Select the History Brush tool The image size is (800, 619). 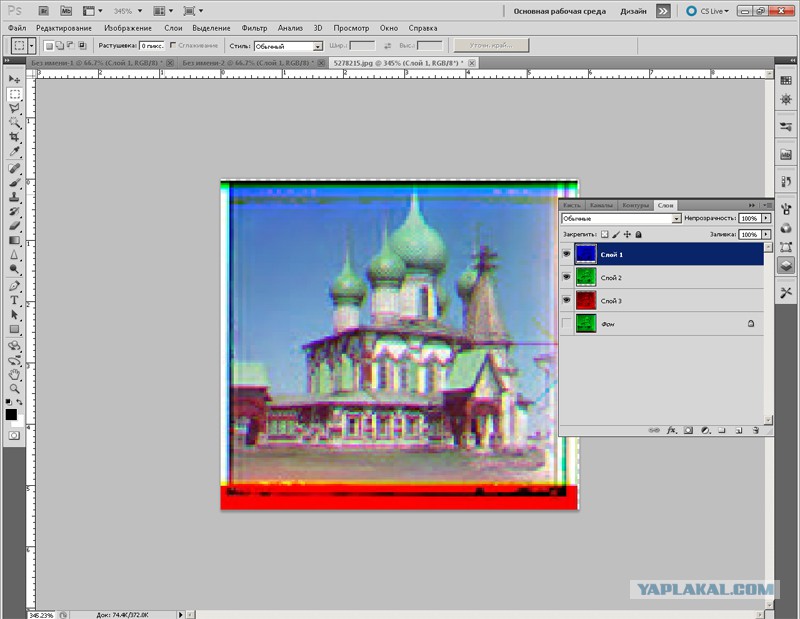(14, 211)
